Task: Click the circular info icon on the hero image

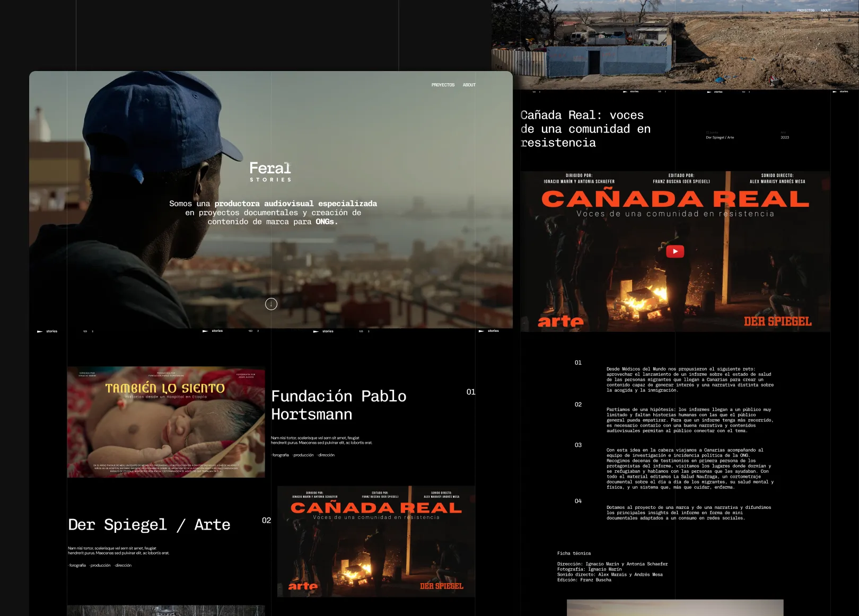Action: 271,304
